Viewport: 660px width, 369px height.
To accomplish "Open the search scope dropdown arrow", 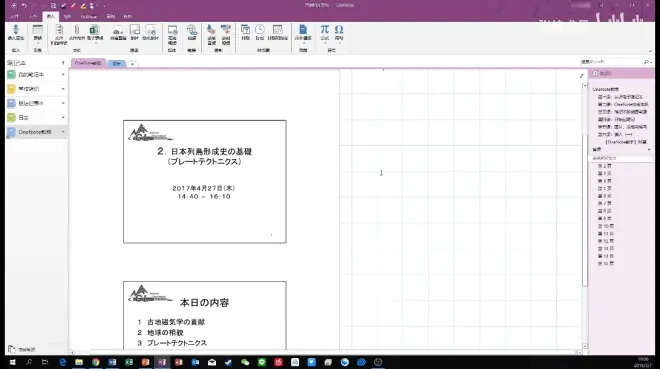I will (651, 62).
